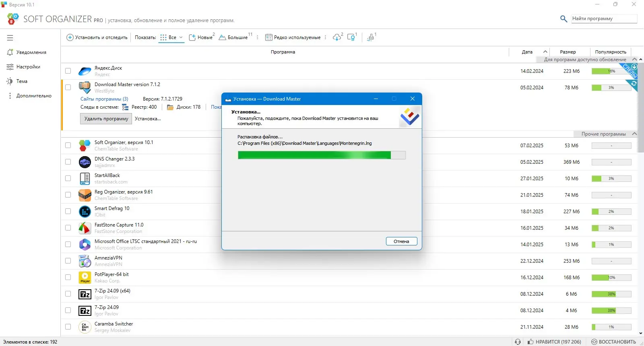Click the Microsoft Office program icon
This screenshot has width=644, height=346.
(x=85, y=244)
